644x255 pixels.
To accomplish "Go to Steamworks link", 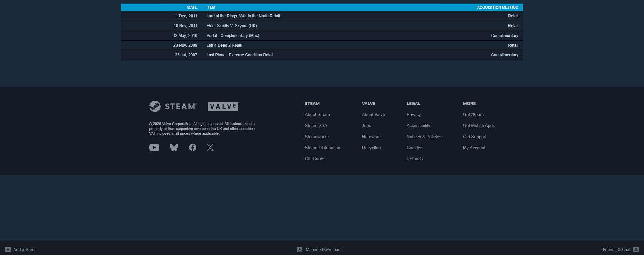I will pyautogui.click(x=317, y=137).
